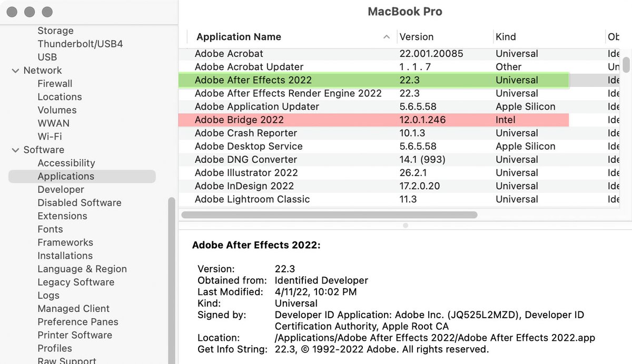Click version 12.0.1.246 cell
The height and width of the screenshot is (364, 632).
[x=422, y=120]
